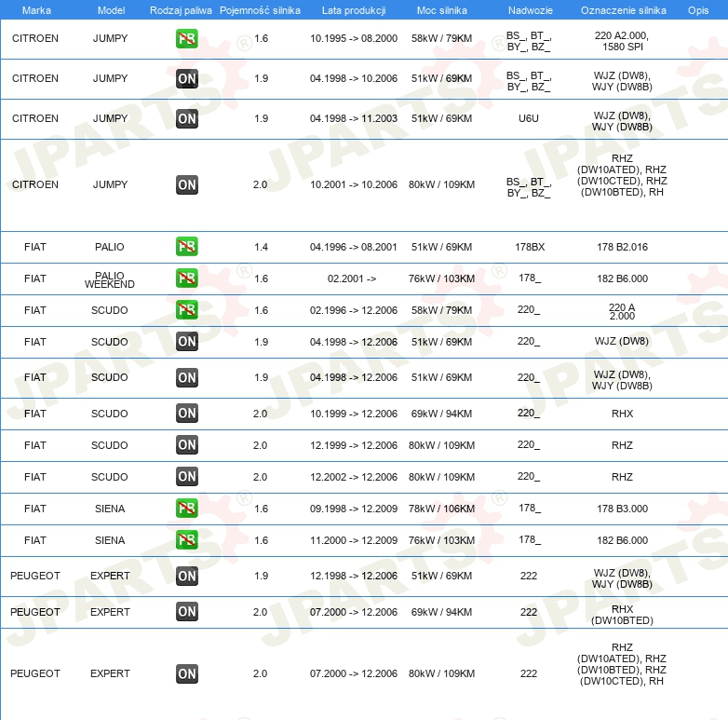
Task: Click CITROEN brand cell in the 1.6 row
Action: tap(35, 38)
